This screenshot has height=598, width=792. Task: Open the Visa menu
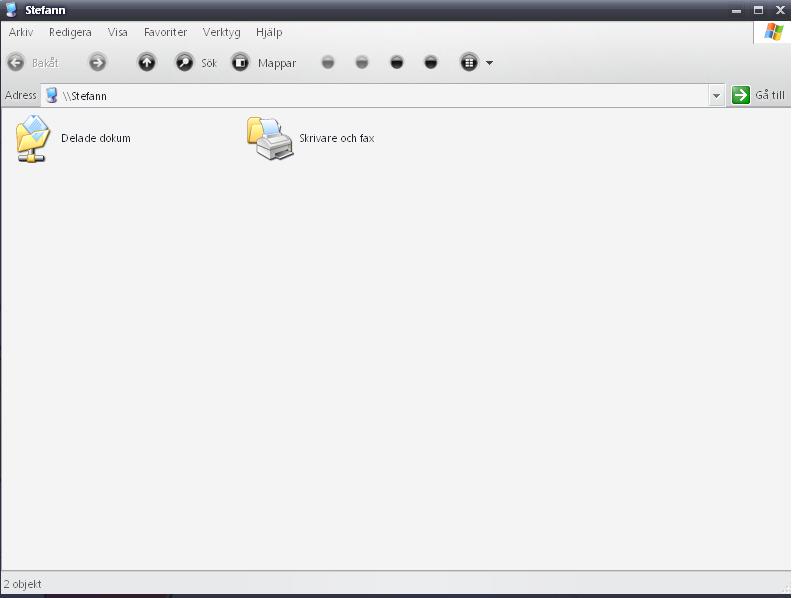[x=118, y=32]
